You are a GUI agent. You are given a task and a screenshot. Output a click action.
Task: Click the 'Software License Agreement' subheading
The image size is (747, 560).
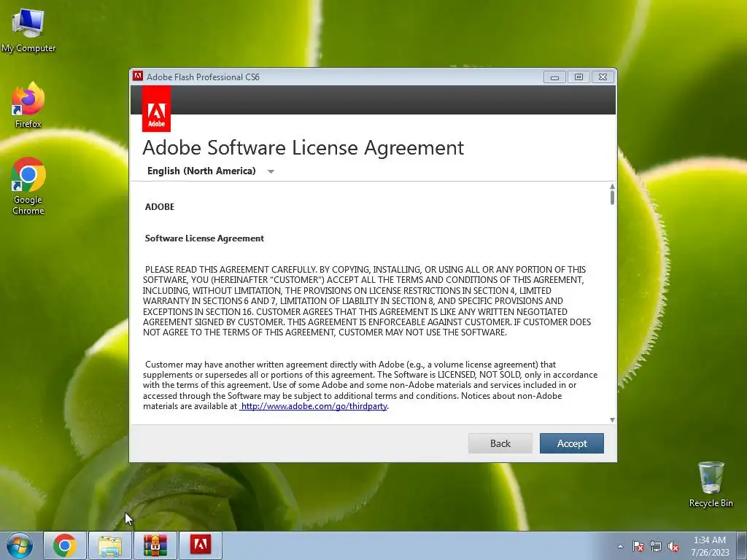point(204,238)
